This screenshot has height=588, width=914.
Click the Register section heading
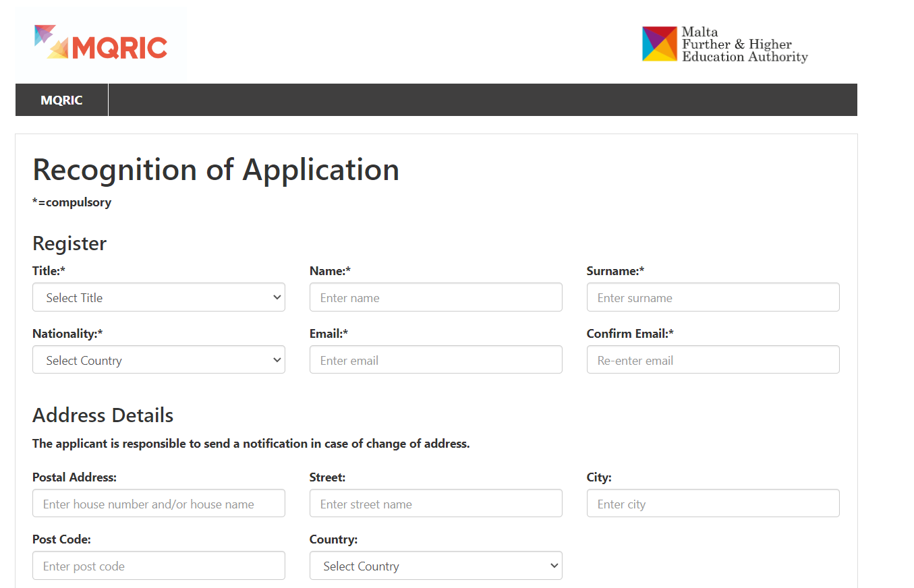click(69, 243)
